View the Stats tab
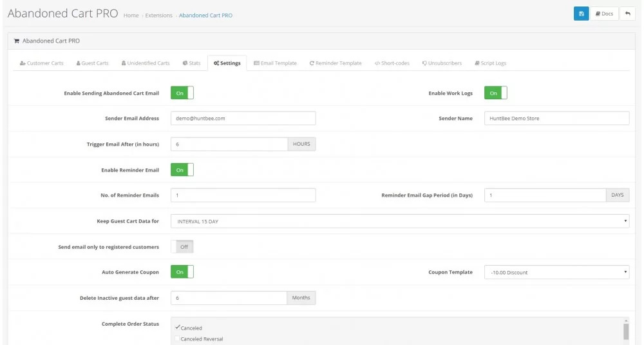 (x=191, y=63)
